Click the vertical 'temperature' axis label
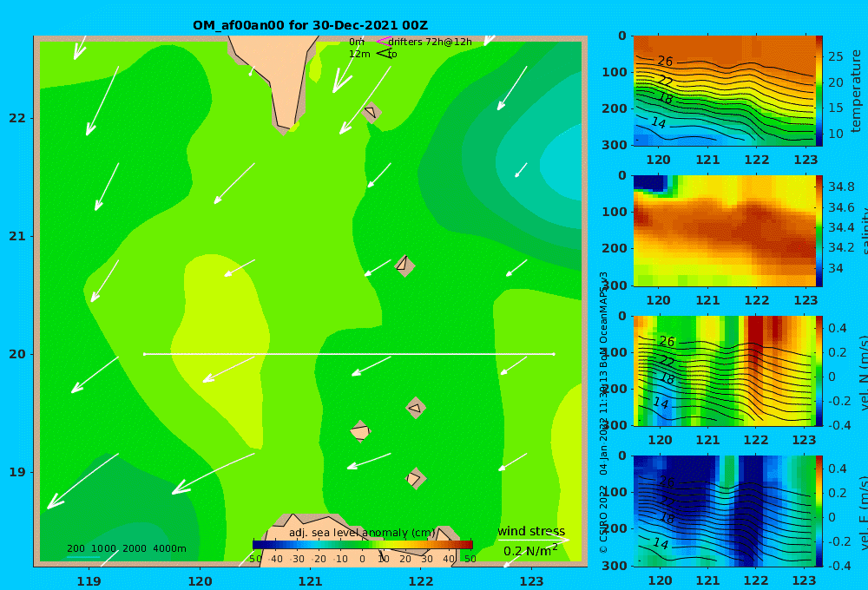 point(856,91)
